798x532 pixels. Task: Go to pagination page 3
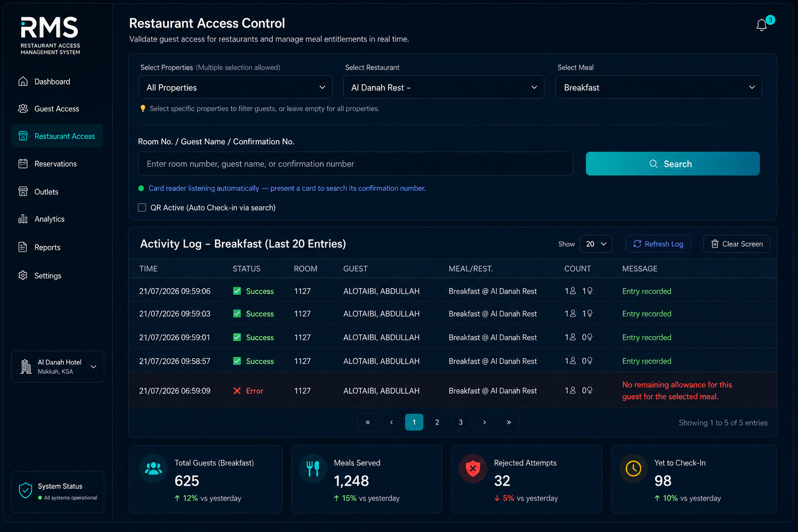click(x=461, y=422)
